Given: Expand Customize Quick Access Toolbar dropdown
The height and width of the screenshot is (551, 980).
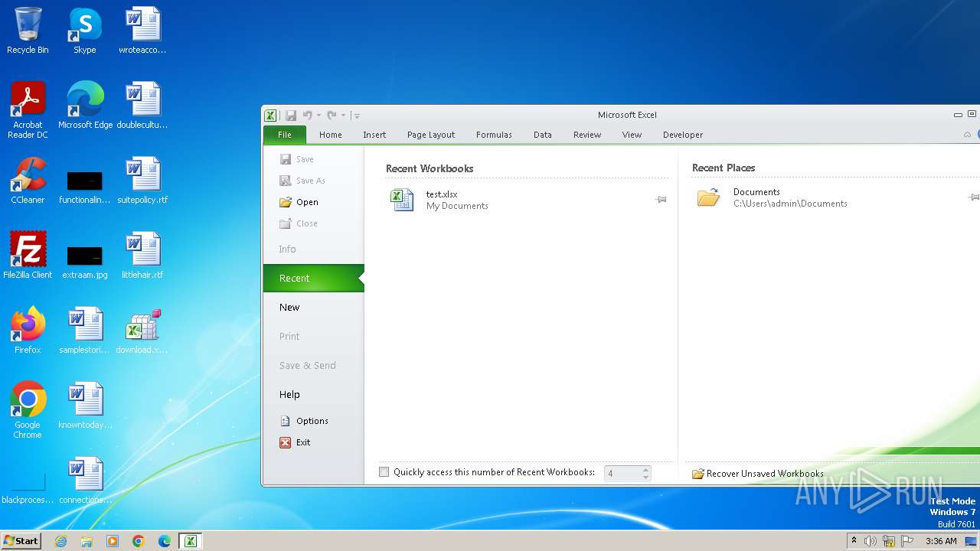Looking at the screenshot, I should [x=357, y=116].
